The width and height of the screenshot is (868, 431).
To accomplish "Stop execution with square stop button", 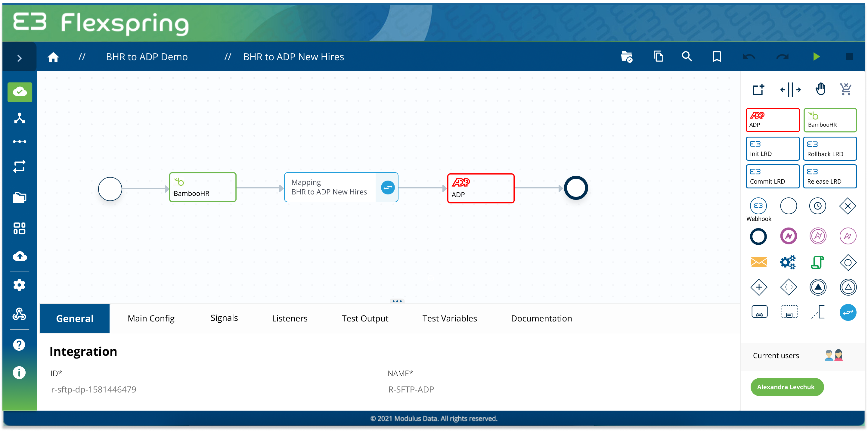I will (x=849, y=57).
